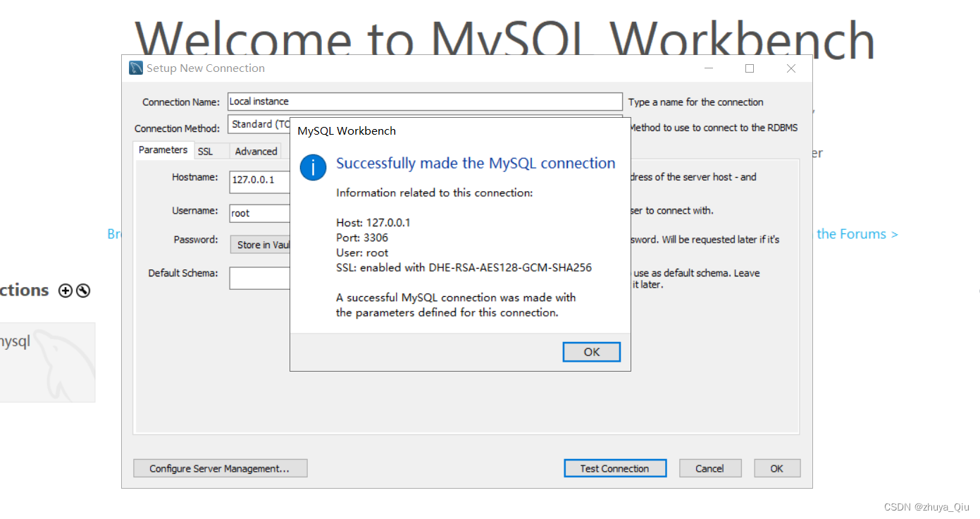Click OK at bottom of Setup New Connection
The width and height of the screenshot is (980, 519).
click(x=777, y=468)
